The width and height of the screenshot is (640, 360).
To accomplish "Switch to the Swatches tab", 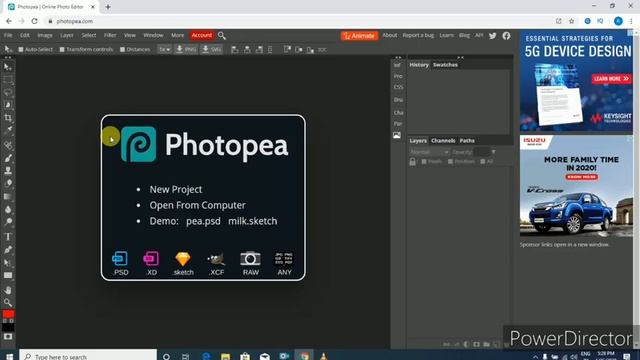I will point(445,65).
